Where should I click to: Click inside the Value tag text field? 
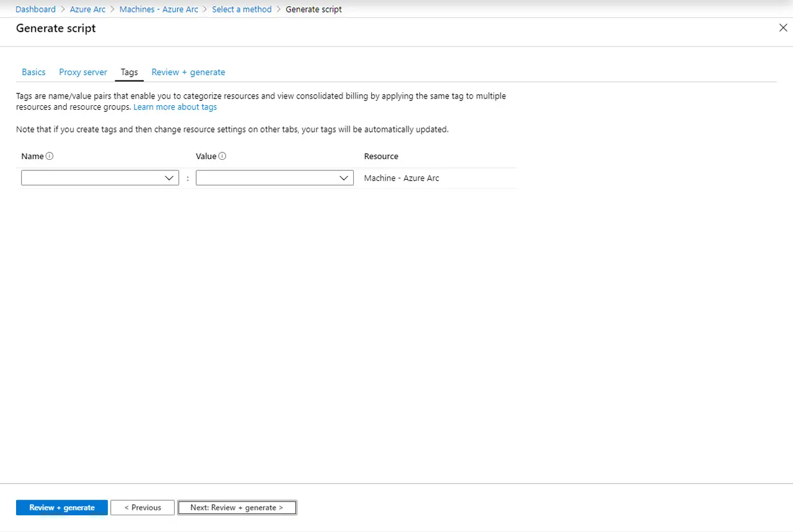pyautogui.click(x=266, y=178)
